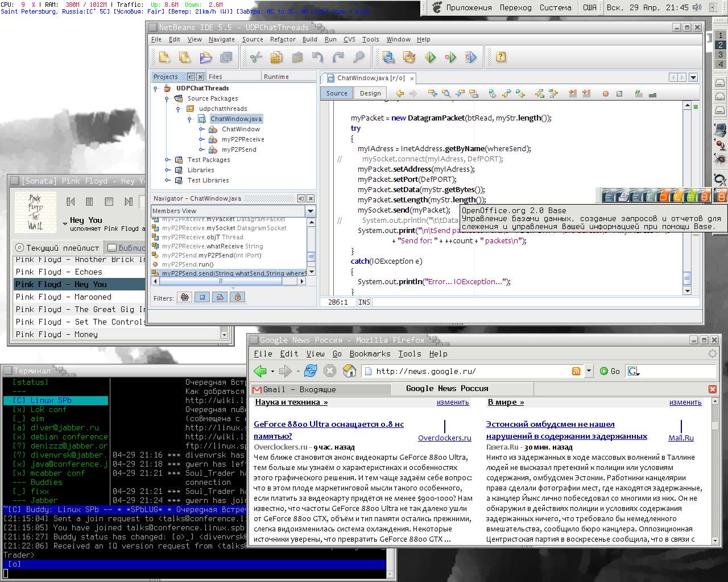Click the Build Main Project icon
Screen dimensions: 728x582
(389, 57)
